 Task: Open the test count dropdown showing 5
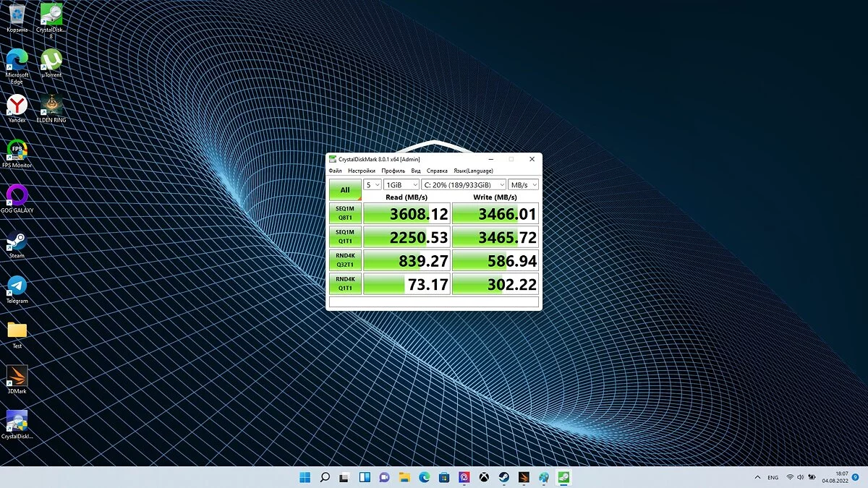[372, 184]
